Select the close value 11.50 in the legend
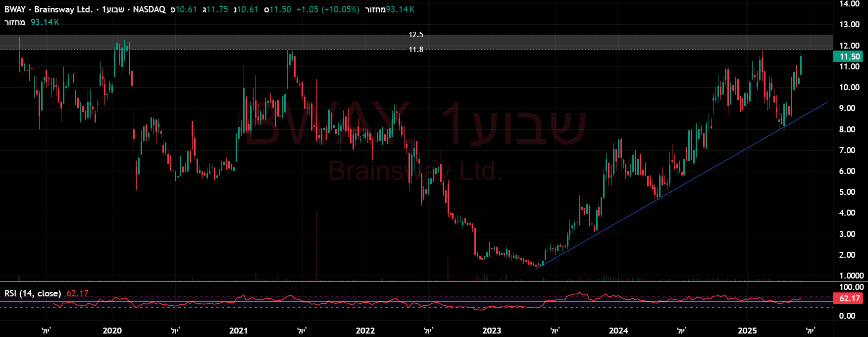The width and height of the screenshot is (868, 337). pos(280,9)
